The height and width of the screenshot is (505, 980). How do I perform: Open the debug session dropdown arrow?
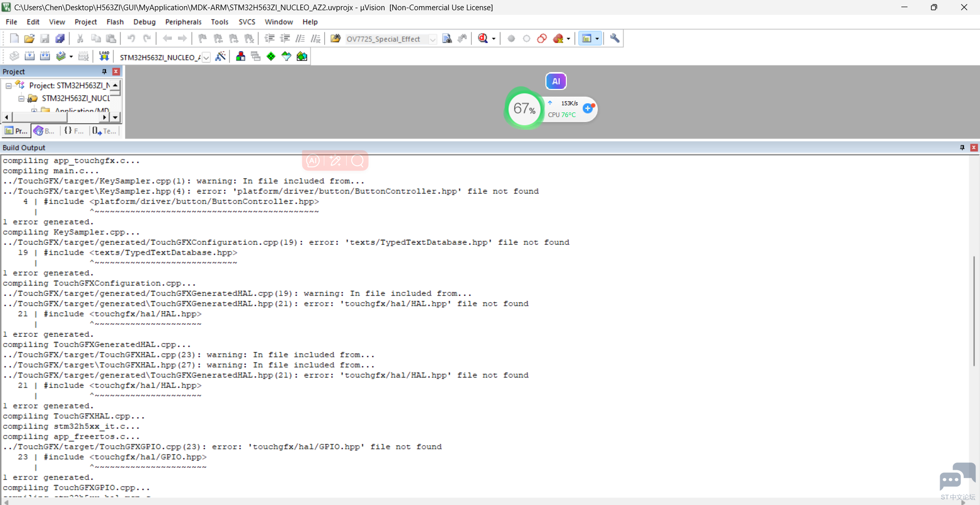tap(494, 39)
